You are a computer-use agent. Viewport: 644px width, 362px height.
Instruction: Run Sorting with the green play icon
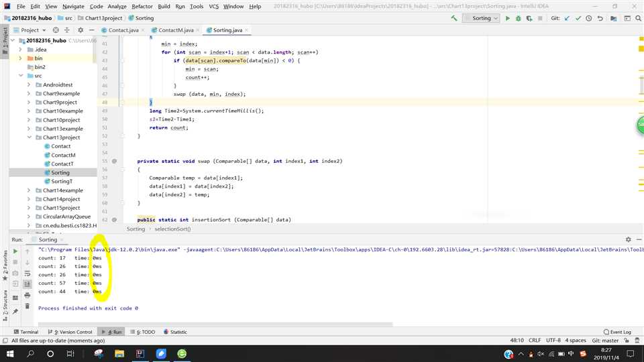508,18
